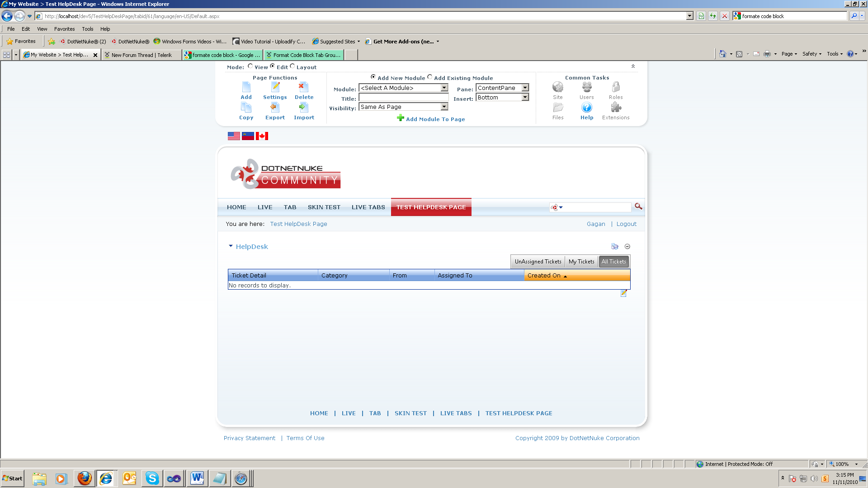Click the Page Settings pencil icon

click(275, 87)
